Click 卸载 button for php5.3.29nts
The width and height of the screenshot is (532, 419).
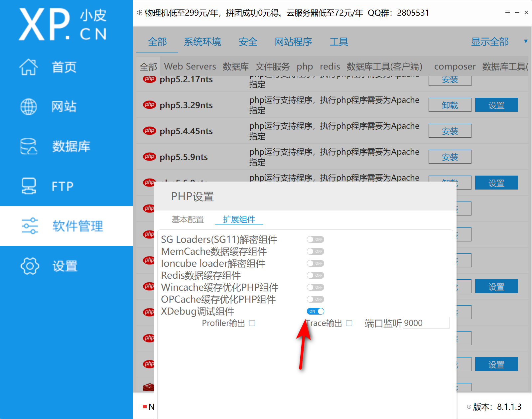[450, 105]
